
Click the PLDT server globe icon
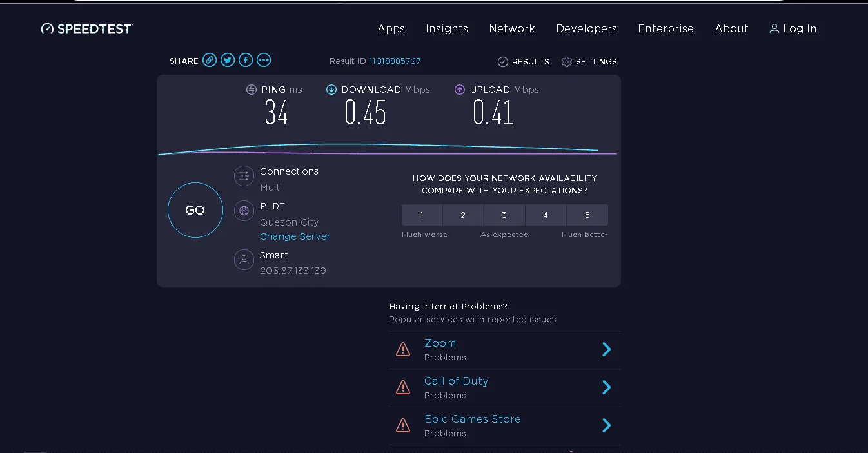coord(244,211)
